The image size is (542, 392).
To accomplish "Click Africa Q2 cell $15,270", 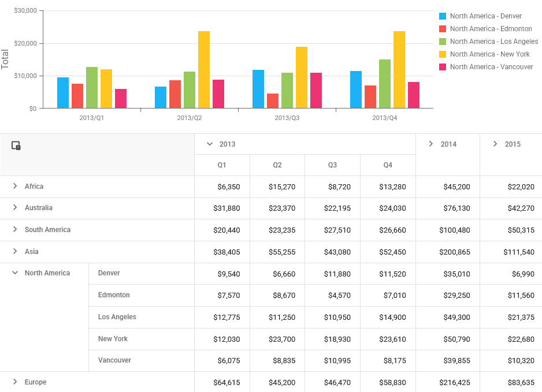I will (x=277, y=187).
